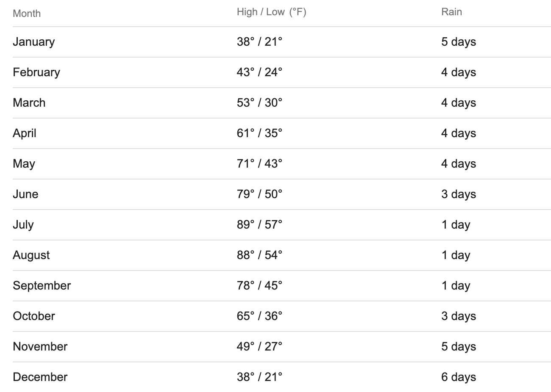Select the December month label

(40, 377)
